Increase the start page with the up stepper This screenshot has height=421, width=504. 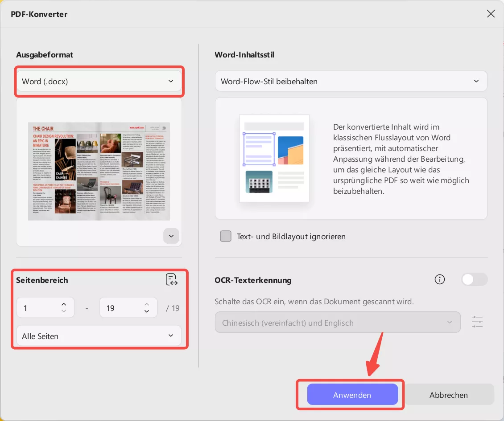(63, 304)
